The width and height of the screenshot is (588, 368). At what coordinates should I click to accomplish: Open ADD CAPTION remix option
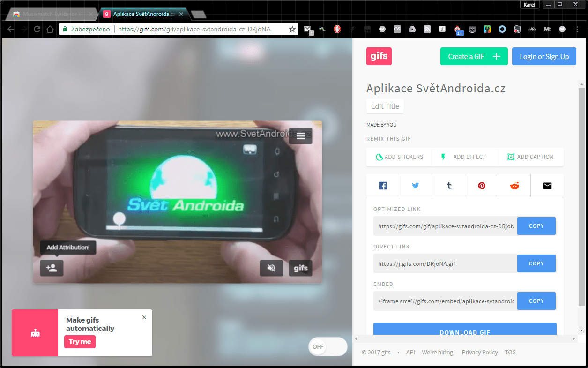coord(530,157)
